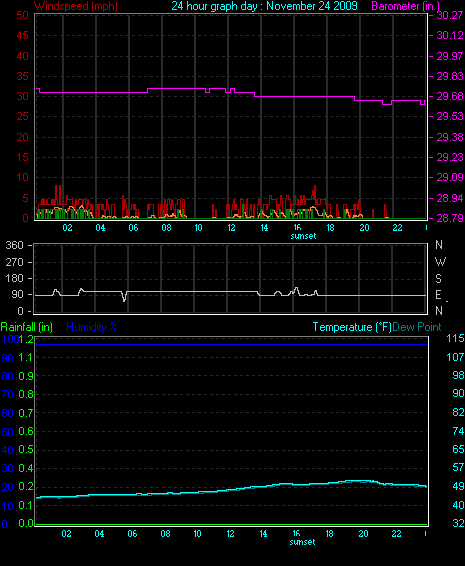Click the sunset marker under temperature graph
The height and width of the screenshot is (566, 465).
click(303, 542)
